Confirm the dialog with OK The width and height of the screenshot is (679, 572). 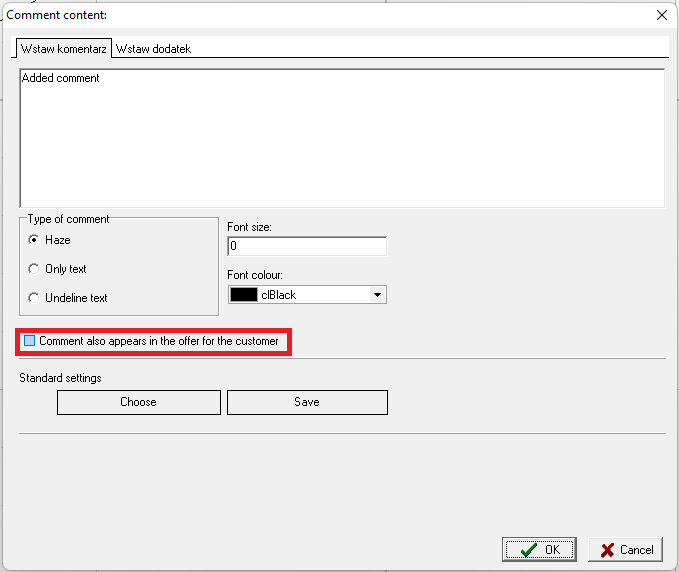pos(539,550)
